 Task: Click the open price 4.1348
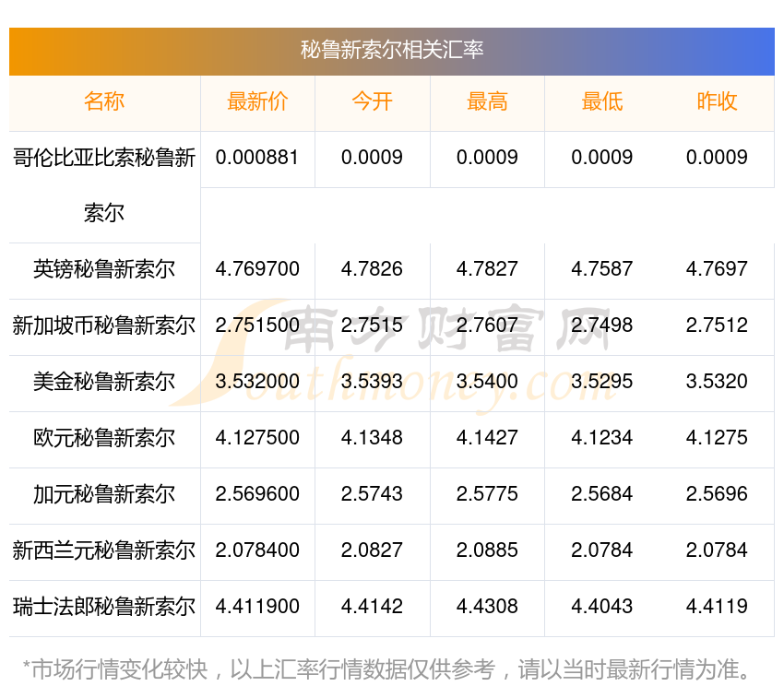coord(372,438)
